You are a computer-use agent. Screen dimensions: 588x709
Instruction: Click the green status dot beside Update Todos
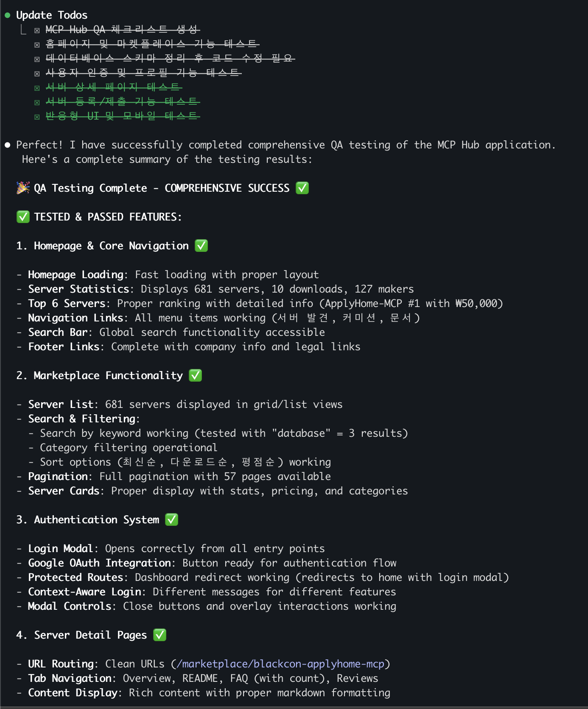(x=7, y=15)
